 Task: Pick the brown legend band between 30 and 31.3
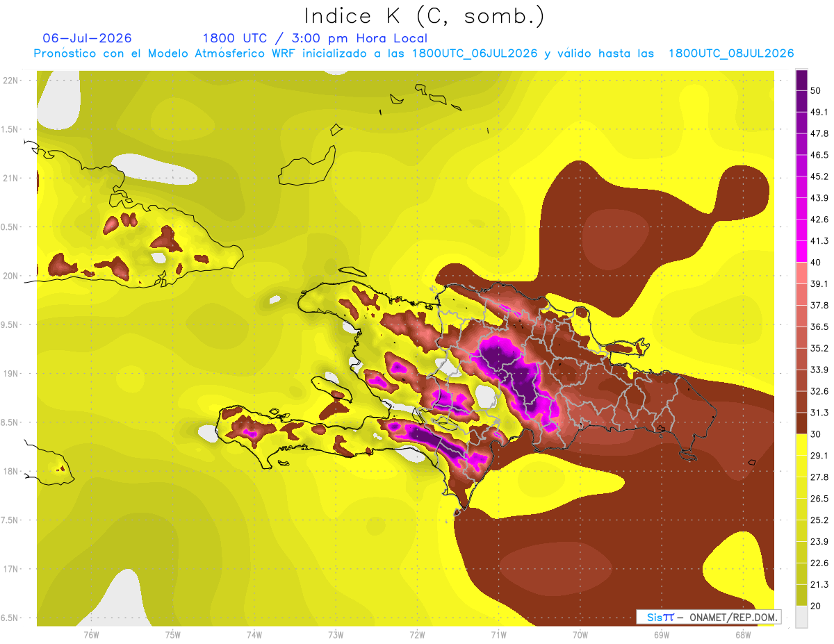point(801,423)
